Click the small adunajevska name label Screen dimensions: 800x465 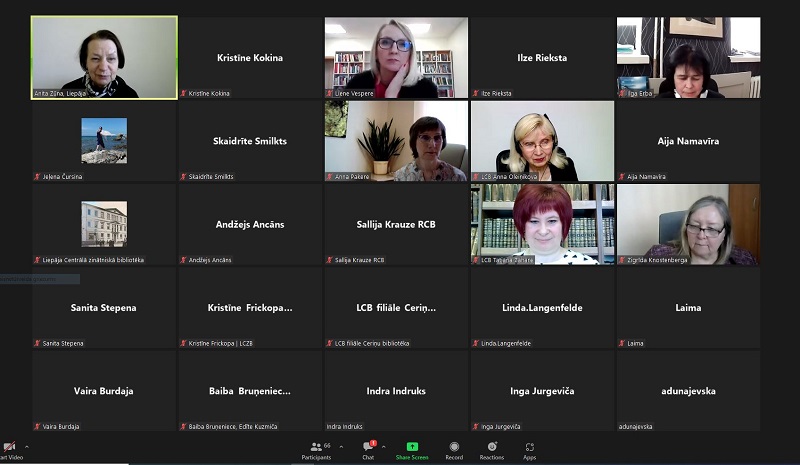pyautogui.click(x=636, y=426)
